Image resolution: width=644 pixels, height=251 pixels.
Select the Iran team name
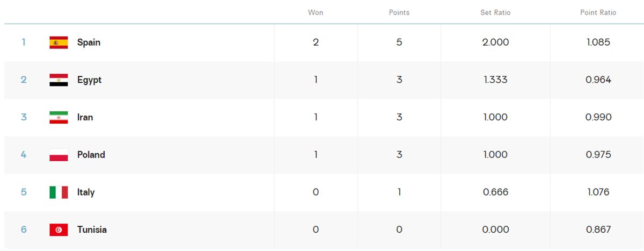coord(85,117)
